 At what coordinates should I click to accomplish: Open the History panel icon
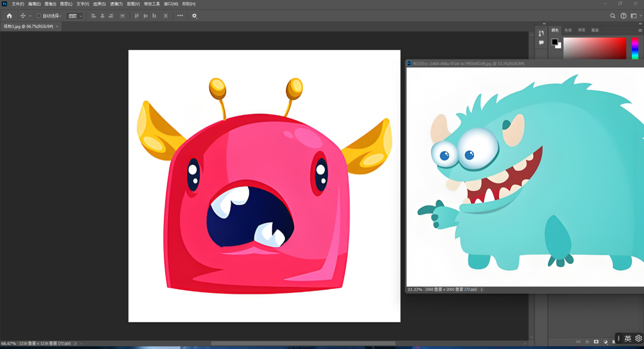pos(541,33)
